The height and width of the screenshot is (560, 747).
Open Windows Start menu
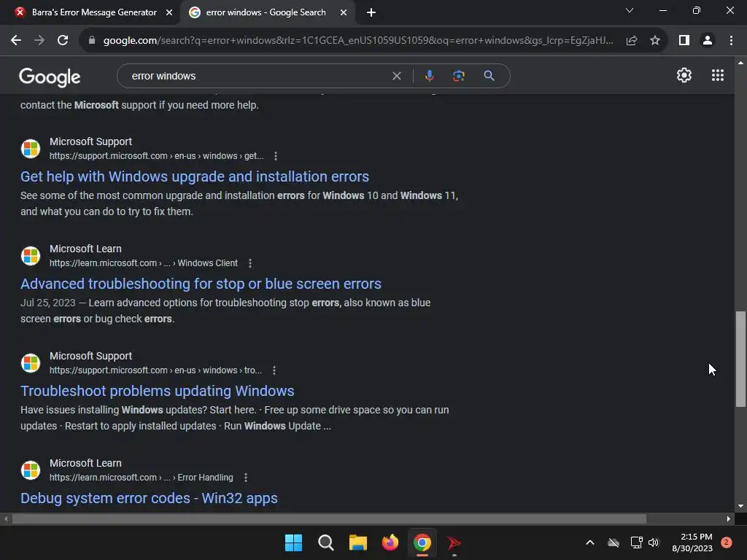[x=293, y=542]
